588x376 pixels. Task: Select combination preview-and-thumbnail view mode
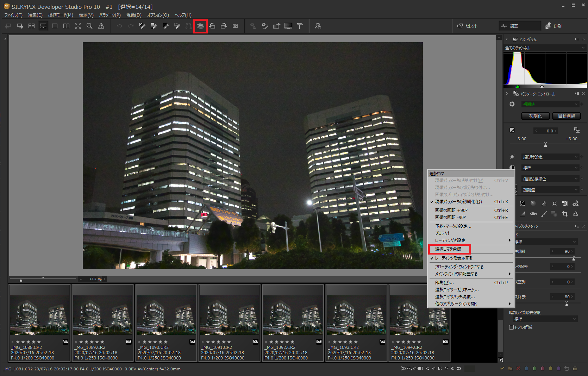point(43,26)
